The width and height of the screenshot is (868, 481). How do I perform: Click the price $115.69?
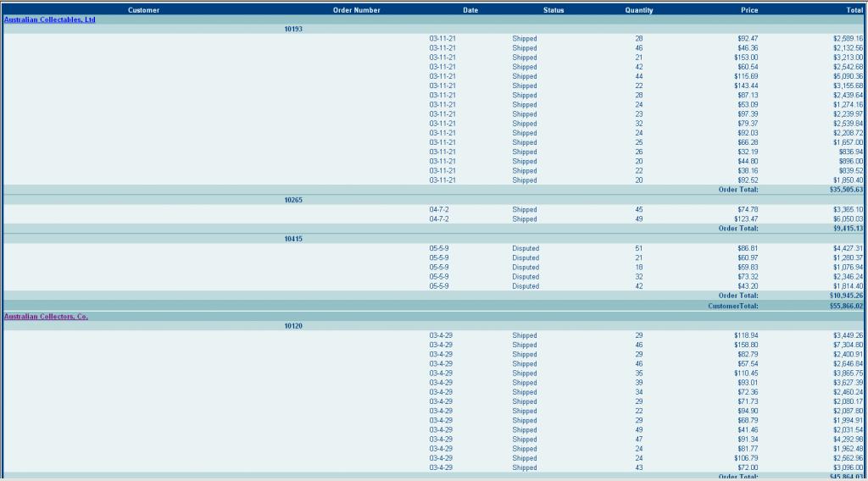coord(746,75)
